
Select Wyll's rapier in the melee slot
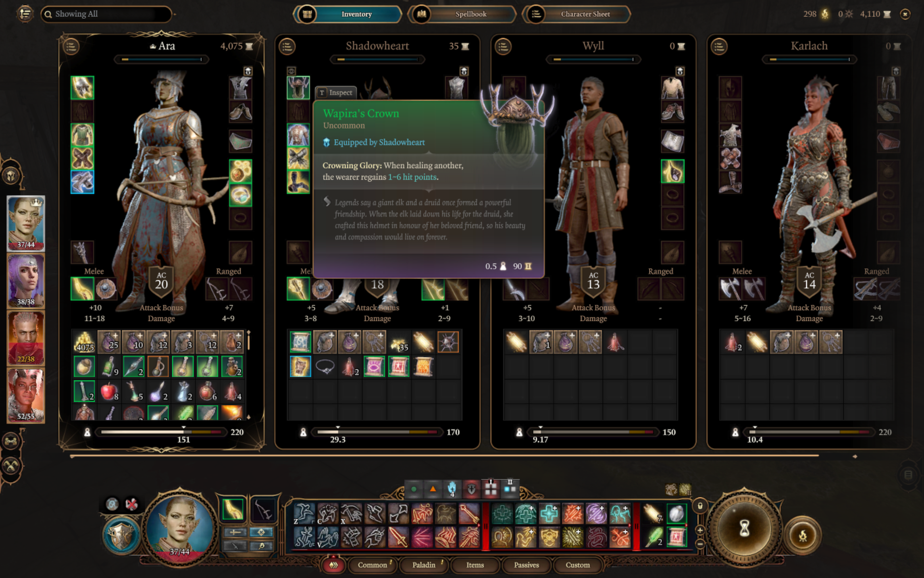514,289
